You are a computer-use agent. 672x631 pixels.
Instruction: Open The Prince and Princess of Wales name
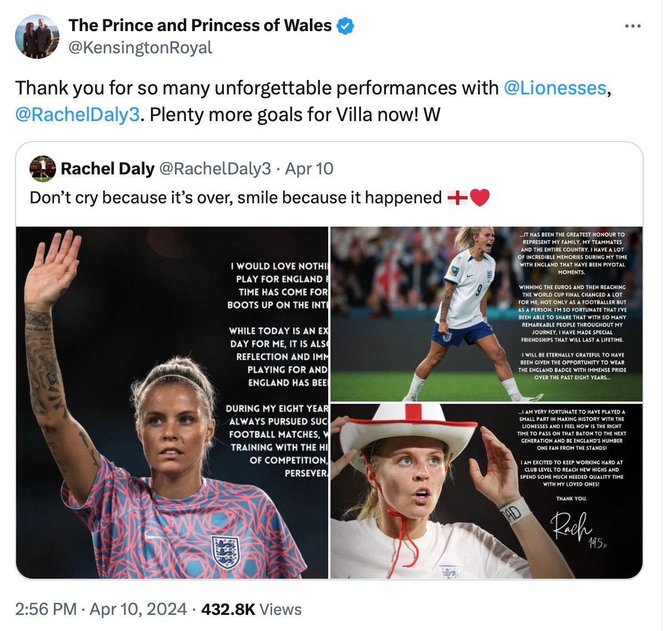(x=200, y=26)
